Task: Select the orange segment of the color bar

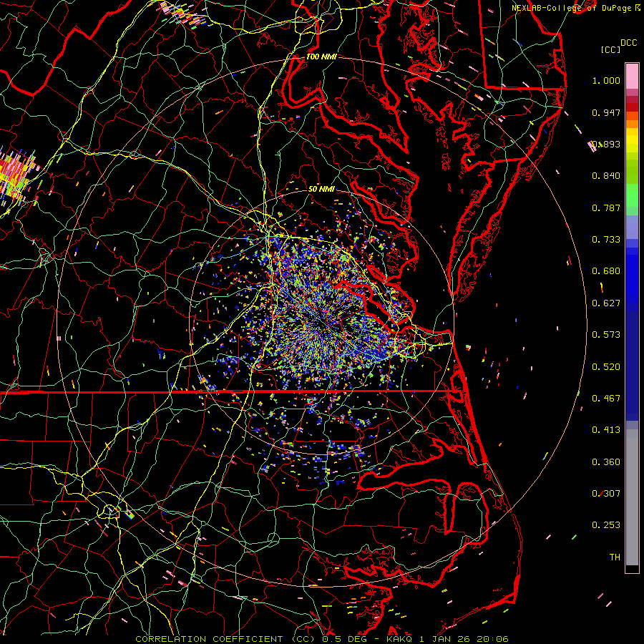Action: tap(632, 120)
